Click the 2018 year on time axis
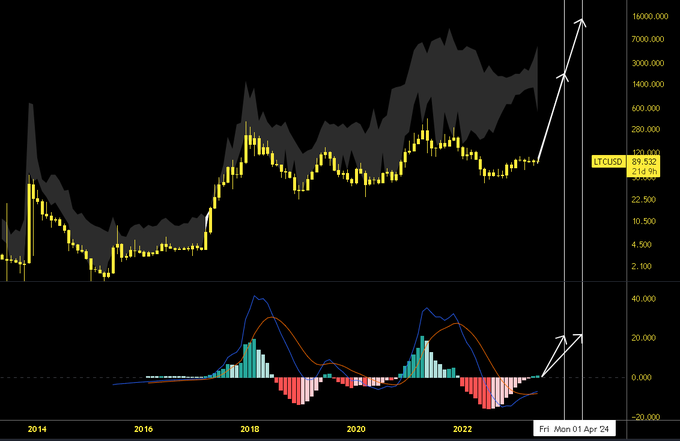 250,429
